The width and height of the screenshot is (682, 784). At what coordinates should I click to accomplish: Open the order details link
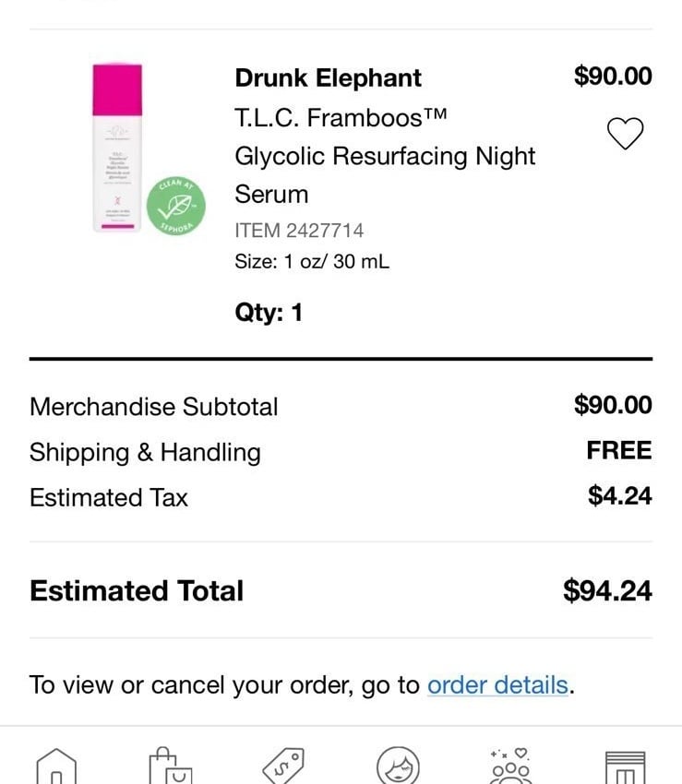pos(497,684)
